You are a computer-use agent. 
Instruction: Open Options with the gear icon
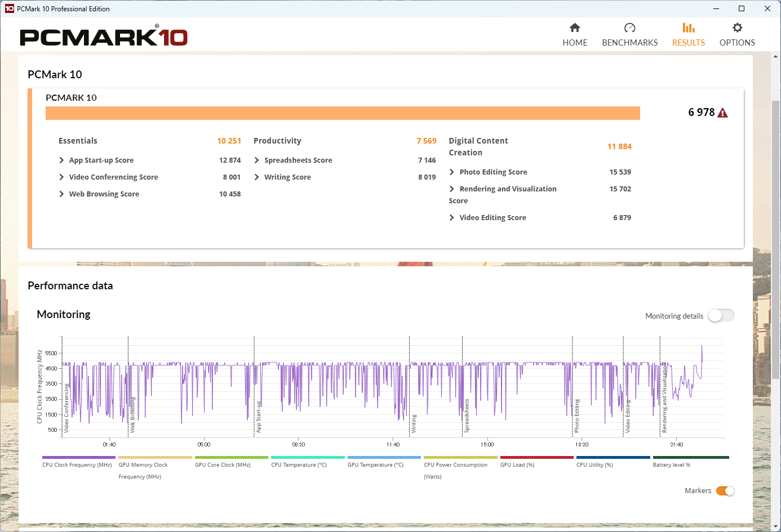point(737,28)
